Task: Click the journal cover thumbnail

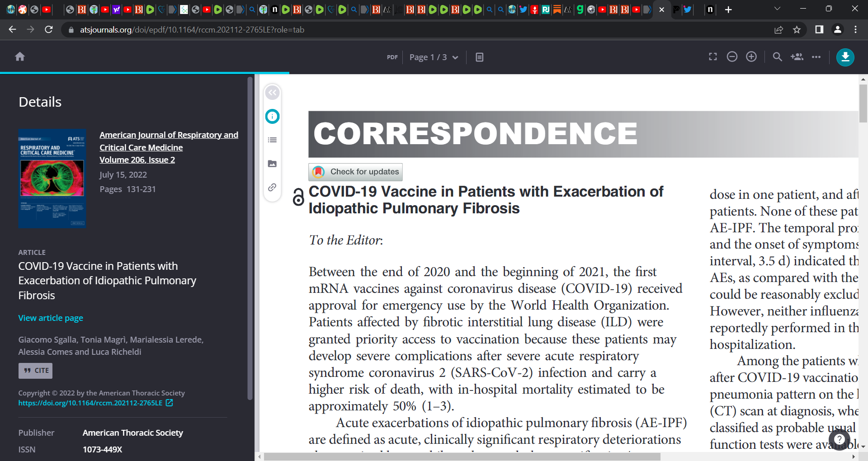Action: 52,179
